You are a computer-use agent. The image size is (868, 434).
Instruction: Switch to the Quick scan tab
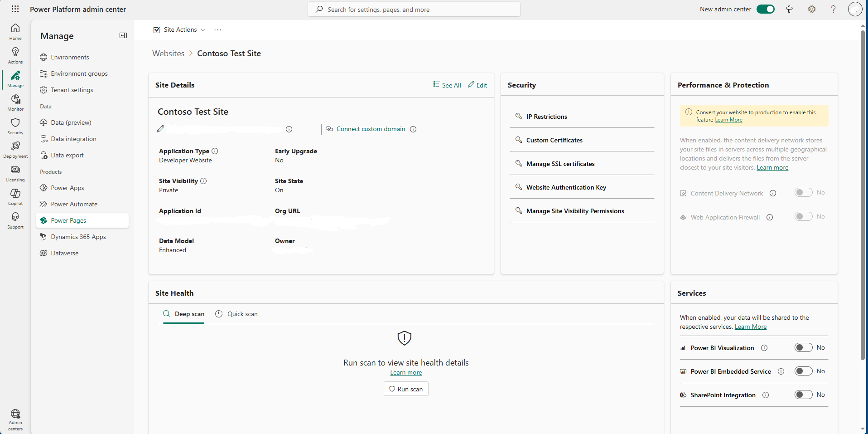pyautogui.click(x=236, y=314)
